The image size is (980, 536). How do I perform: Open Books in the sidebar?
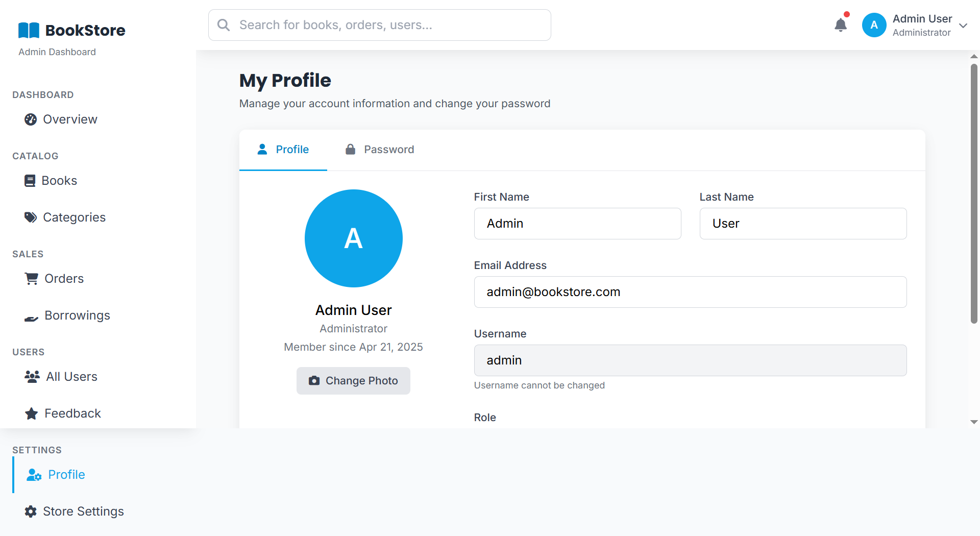[59, 181]
